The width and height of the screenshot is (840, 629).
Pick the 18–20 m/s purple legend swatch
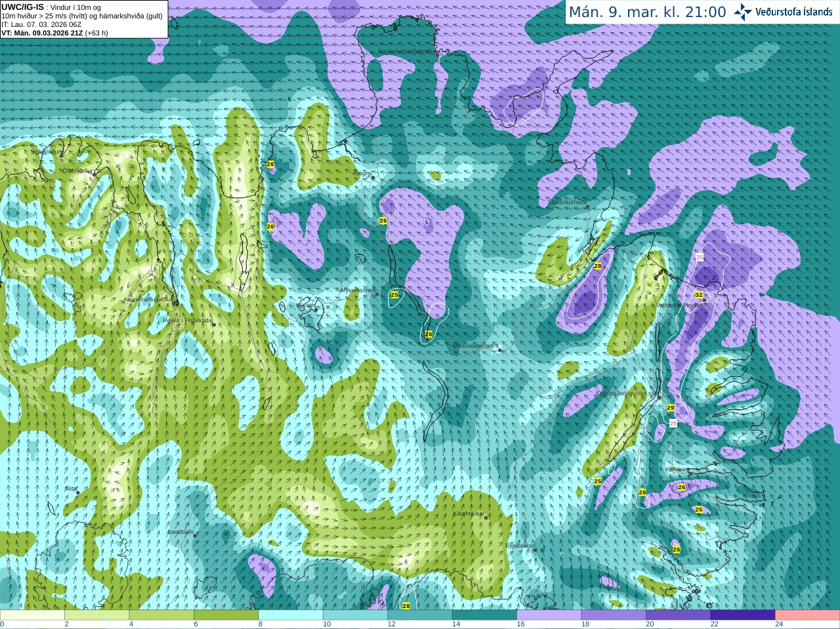tap(614, 615)
